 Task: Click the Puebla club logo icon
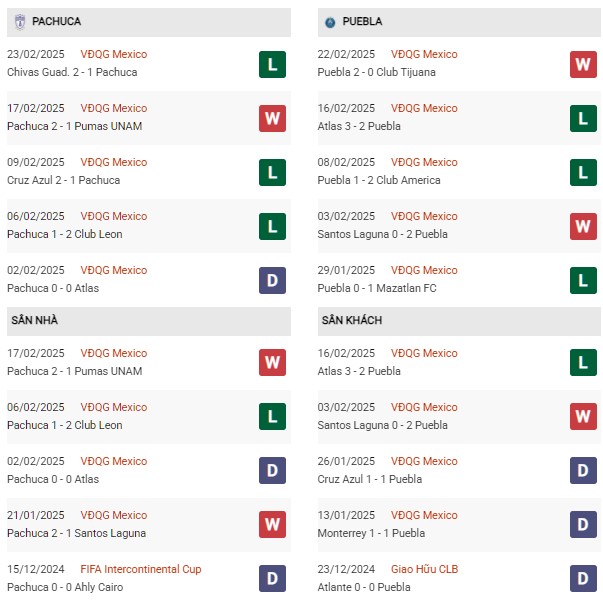pos(330,22)
